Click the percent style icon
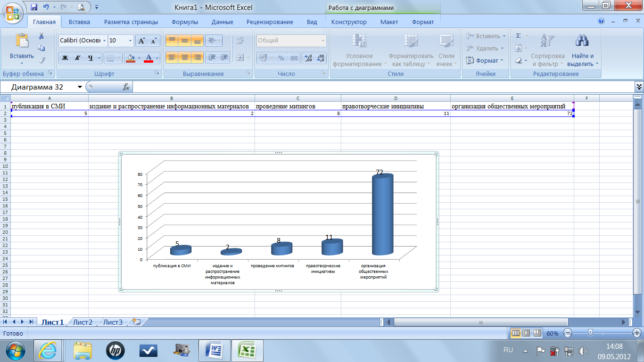The image size is (644, 362). coord(281,58)
